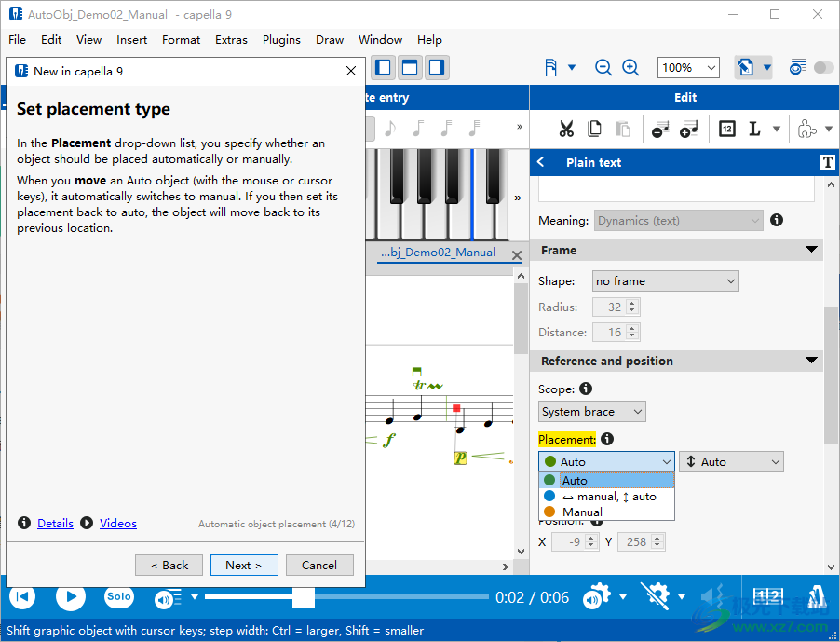Open the Shape 'no frame' dropdown

point(665,280)
